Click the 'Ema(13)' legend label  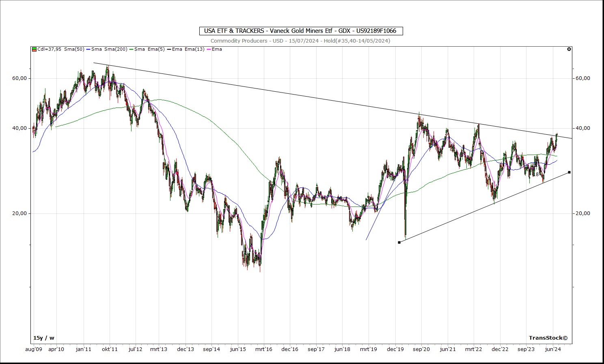point(194,49)
